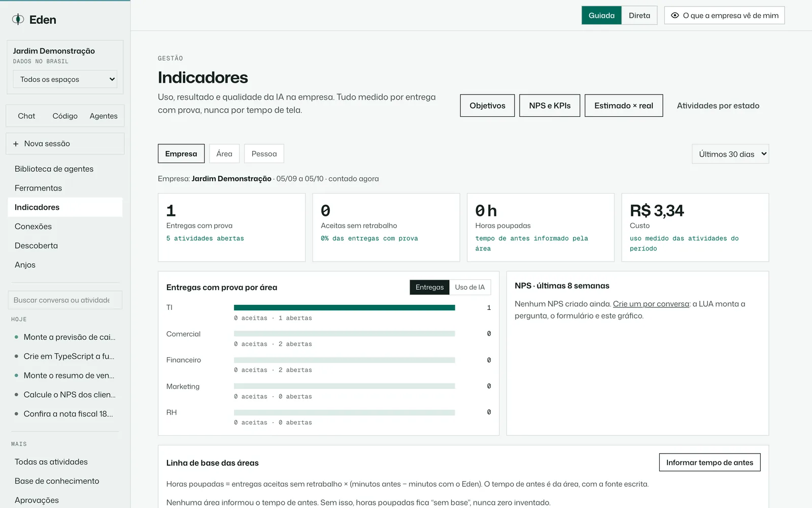Image resolution: width=812 pixels, height=508 pixels.
Task: Select the Empresa scope
Action: (181, 153)
